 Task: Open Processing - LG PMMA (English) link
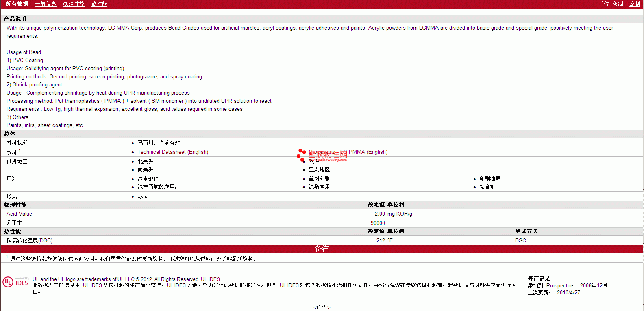click(x=348, y=152)
